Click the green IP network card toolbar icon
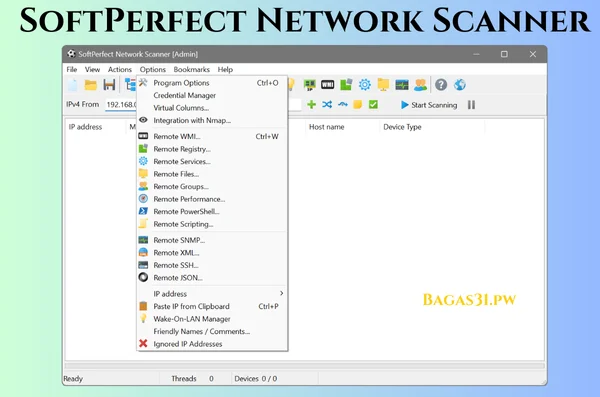The height and width of the screenshot is (397, 600). tap(310, 85)
